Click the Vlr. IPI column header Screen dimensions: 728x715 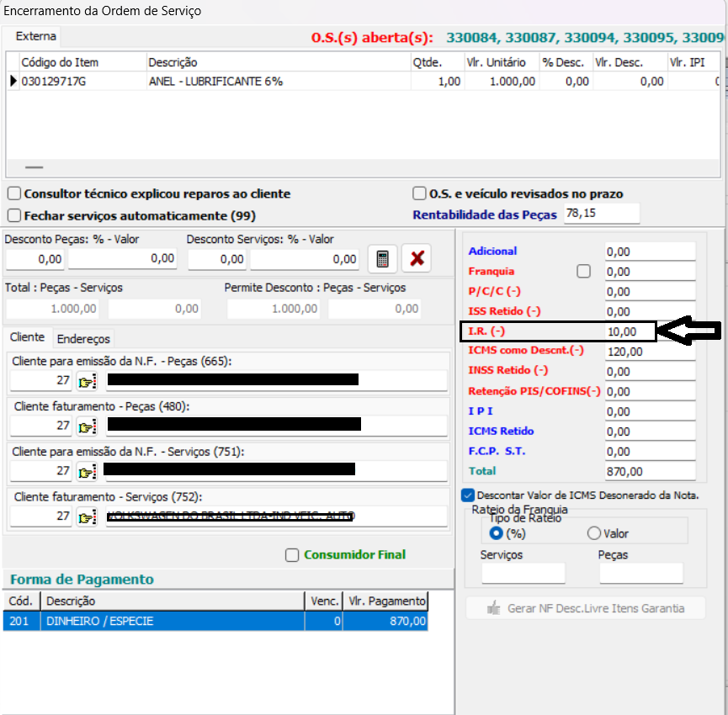(x=693, y=62)
